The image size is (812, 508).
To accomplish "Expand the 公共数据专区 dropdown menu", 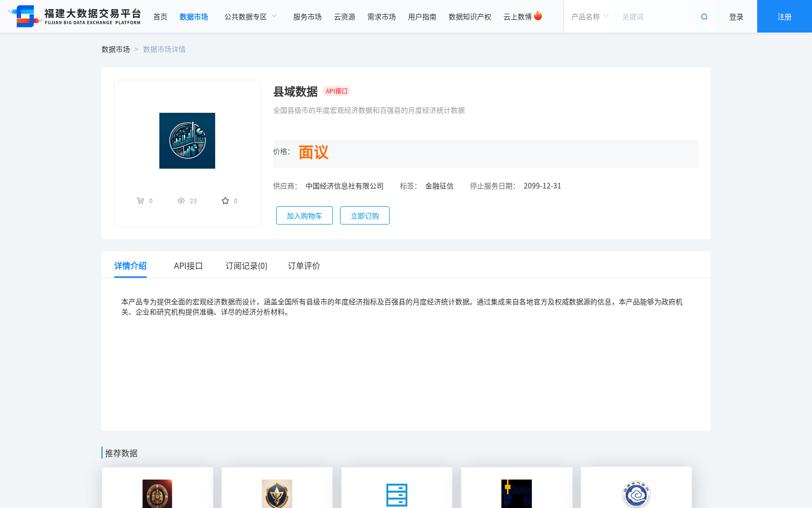I will 251,17.
